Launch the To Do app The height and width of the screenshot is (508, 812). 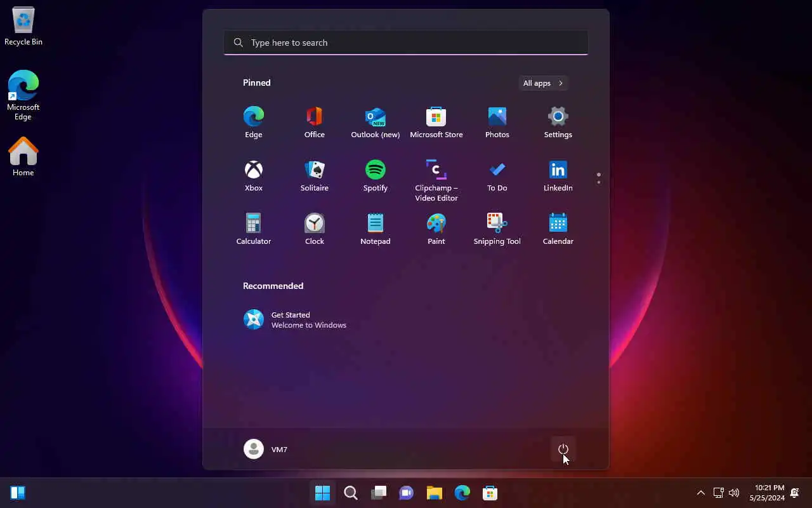[497, 176]
